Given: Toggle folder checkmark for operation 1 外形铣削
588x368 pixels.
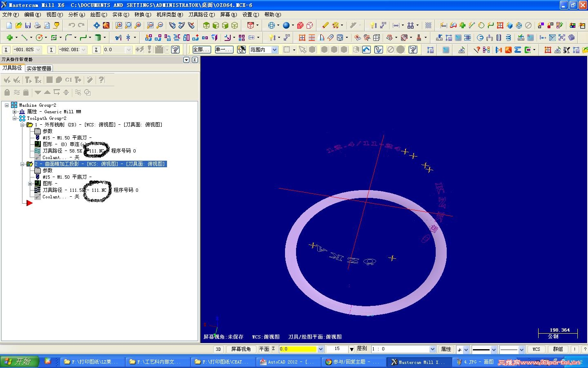Looking at the screenshot, I should tap(30, 125).
